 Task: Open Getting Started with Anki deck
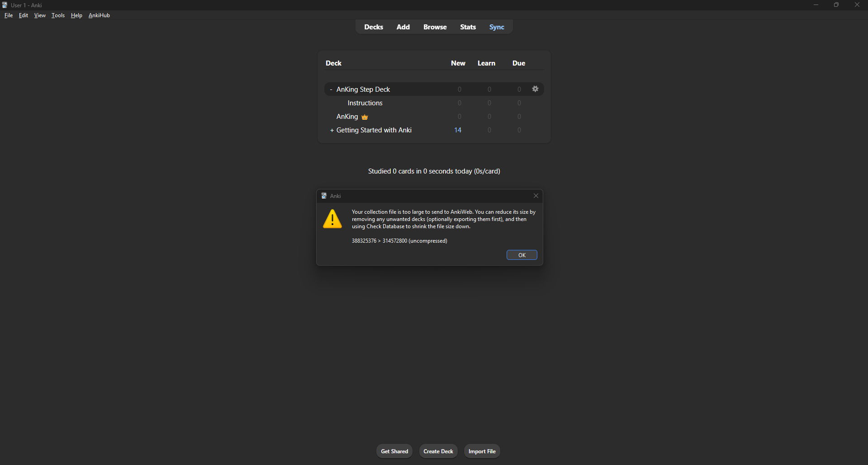click(374, 130)
